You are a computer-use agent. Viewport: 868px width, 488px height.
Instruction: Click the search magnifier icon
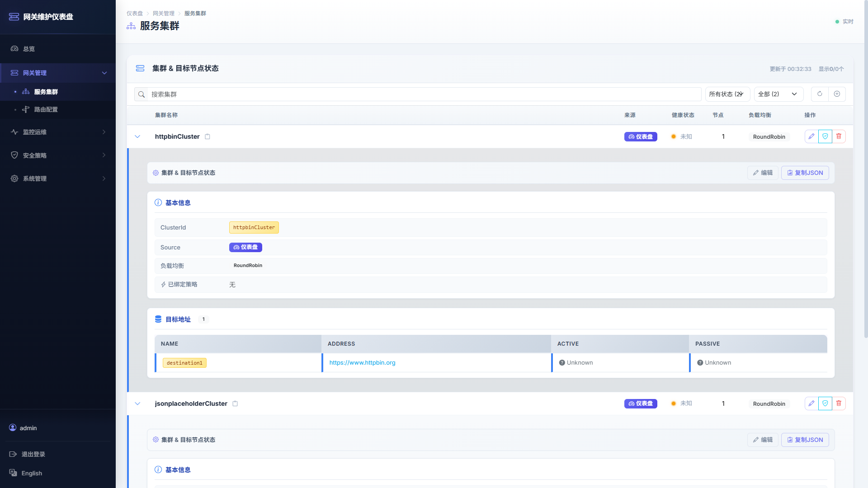coord(142,94)
